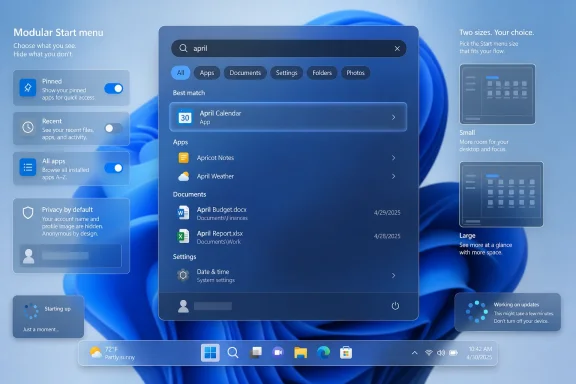The width and height of the screenshot is (576, 384).
Task: Choose the Small Start menu size thumbnail
Action: coord(497,94)
